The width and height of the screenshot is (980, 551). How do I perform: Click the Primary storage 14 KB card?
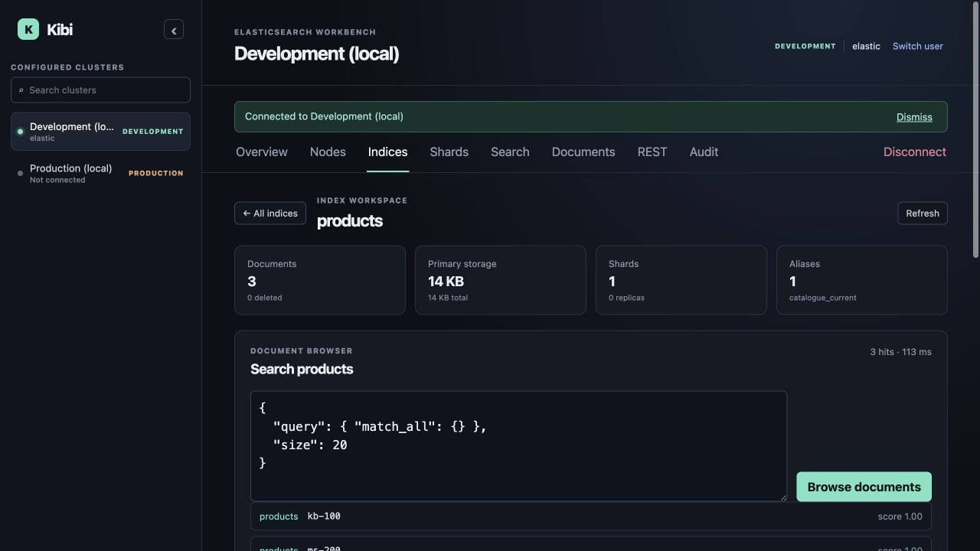coord(501,280)
